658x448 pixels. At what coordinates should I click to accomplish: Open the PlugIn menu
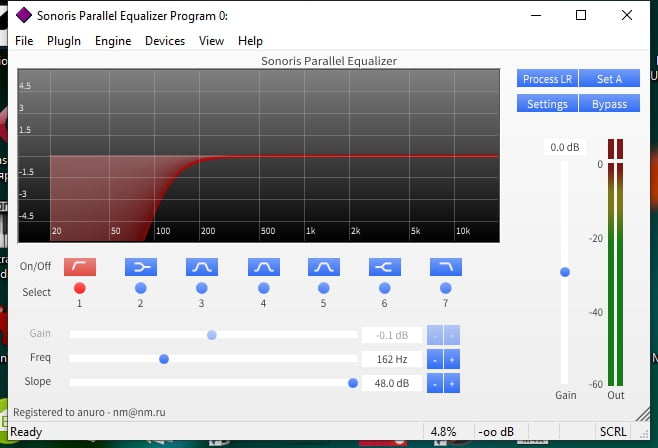point(64,41)
